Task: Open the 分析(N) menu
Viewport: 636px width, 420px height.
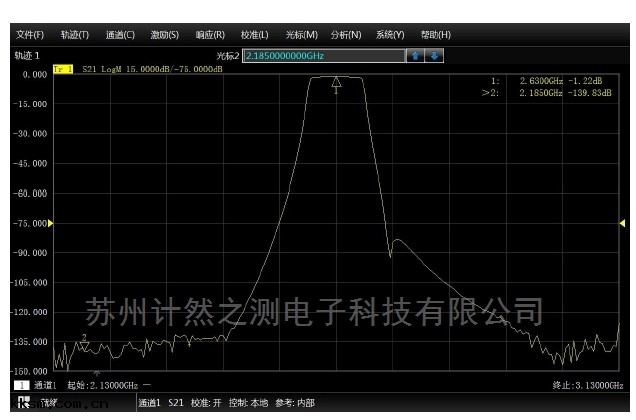Action: pos(346,35)
